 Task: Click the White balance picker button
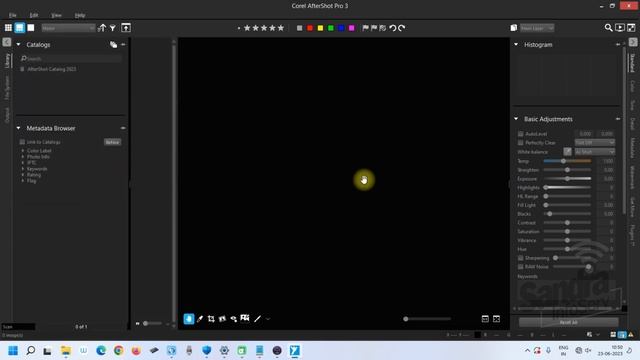pyautogui.click(x=567, y=151)
